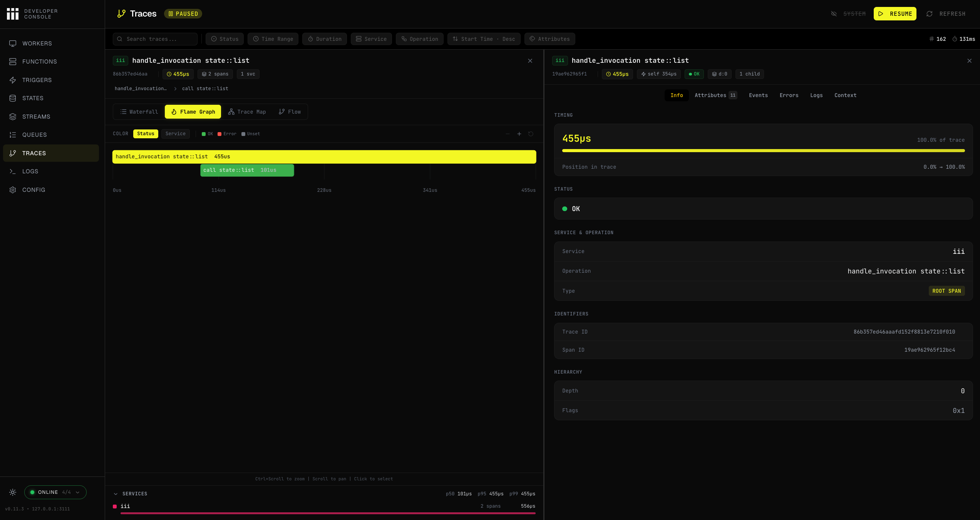Toggle the Unset legend entry
The width and height of the screenshot is (980, 520).
tap(251, 134)
